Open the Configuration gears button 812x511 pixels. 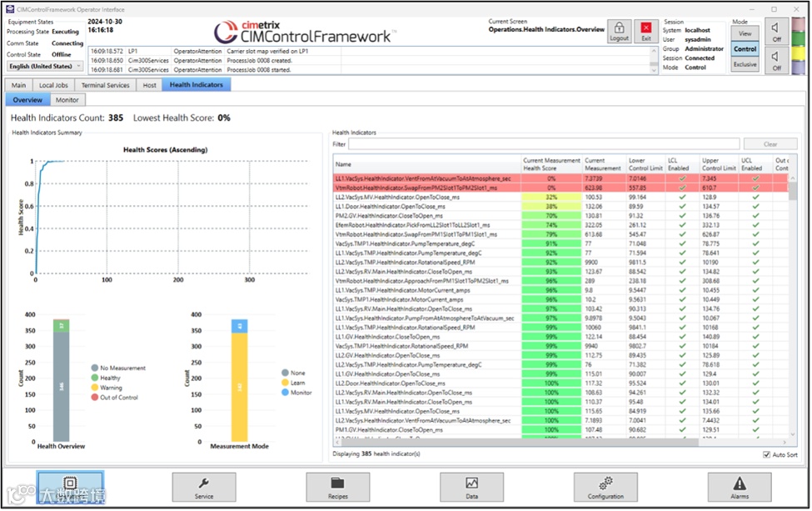click(x=605, y=487)
